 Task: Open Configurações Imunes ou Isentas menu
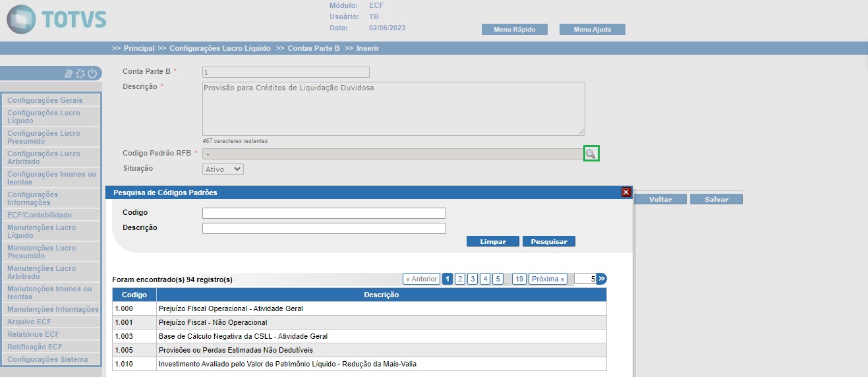click(x=51, y=178)
